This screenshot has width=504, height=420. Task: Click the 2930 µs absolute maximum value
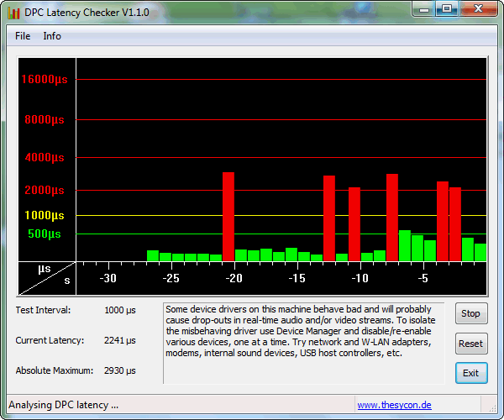(x=120, y=370)
